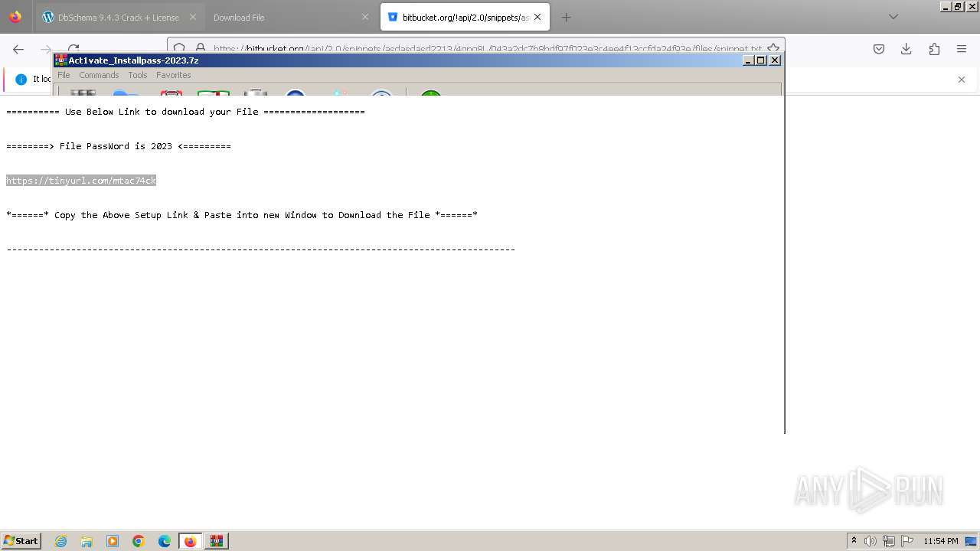Bookmark this page with the star icon
This screenshot has height=551, width=980.
(x=773, y=48)
